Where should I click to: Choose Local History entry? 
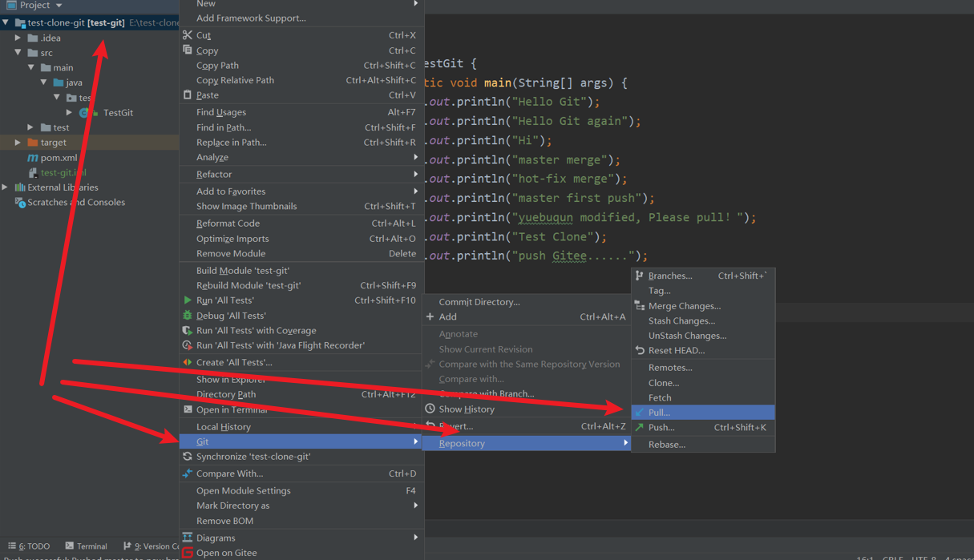pyautogui.click(x=301, y=427)
